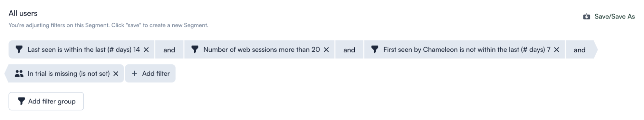
Task: Click funnel icon on web sessions filter
Action: [x=195, y=49]
